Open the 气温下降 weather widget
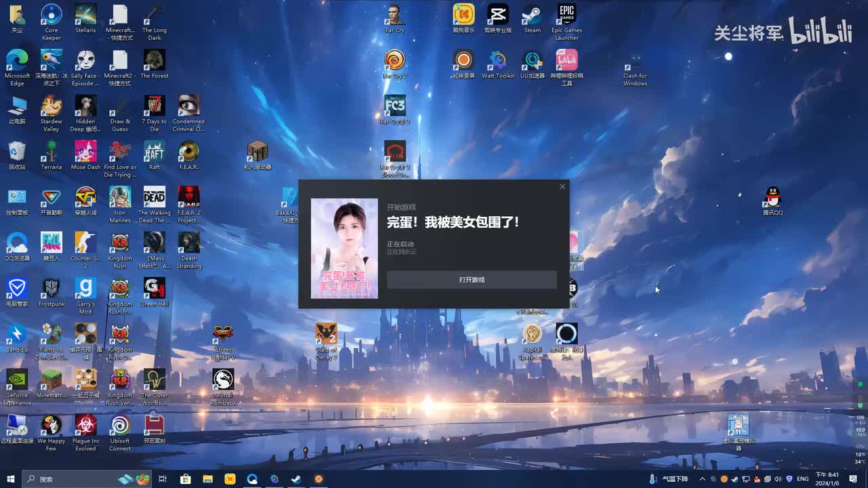 (669, 479)
